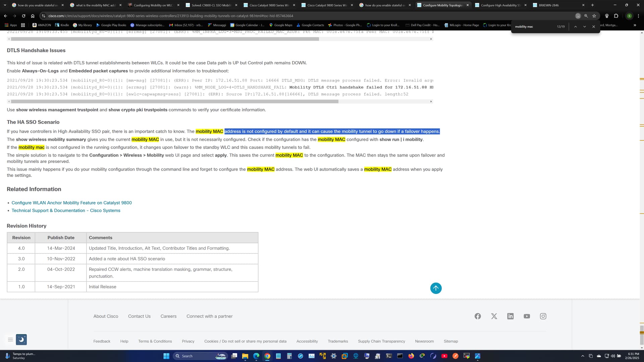Open the Contact Us footer link

139,316
